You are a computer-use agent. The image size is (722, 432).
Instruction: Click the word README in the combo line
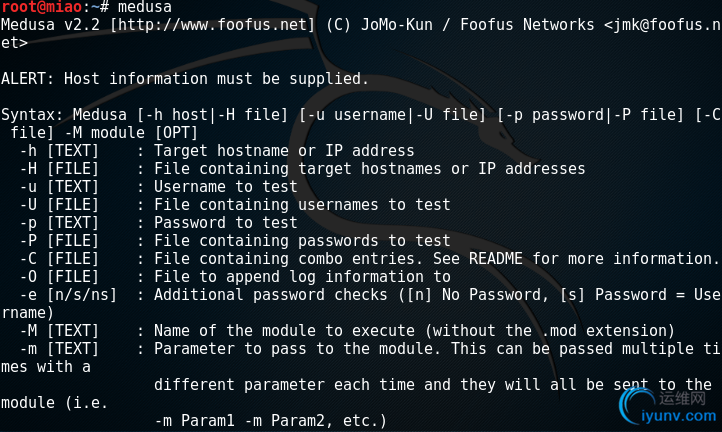click(x=495, y=258)
